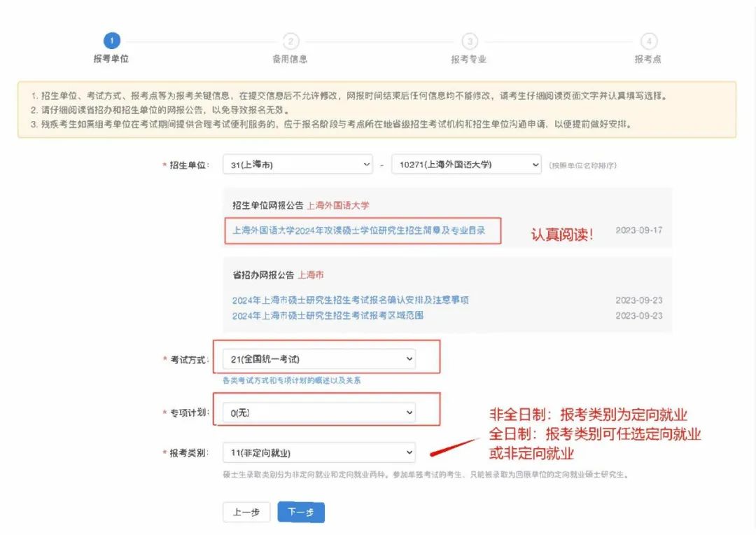This screenshot has height=535, width=756.
Task: Click the 下一步 button
Action: tap(301, 513)
